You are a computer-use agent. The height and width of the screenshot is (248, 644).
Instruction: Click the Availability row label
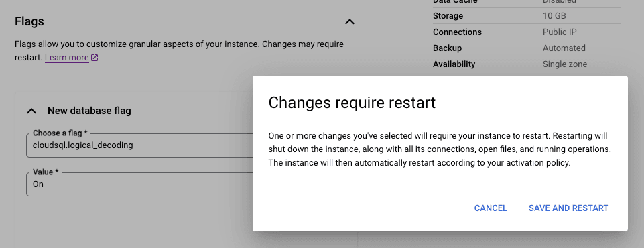point(454,64)
